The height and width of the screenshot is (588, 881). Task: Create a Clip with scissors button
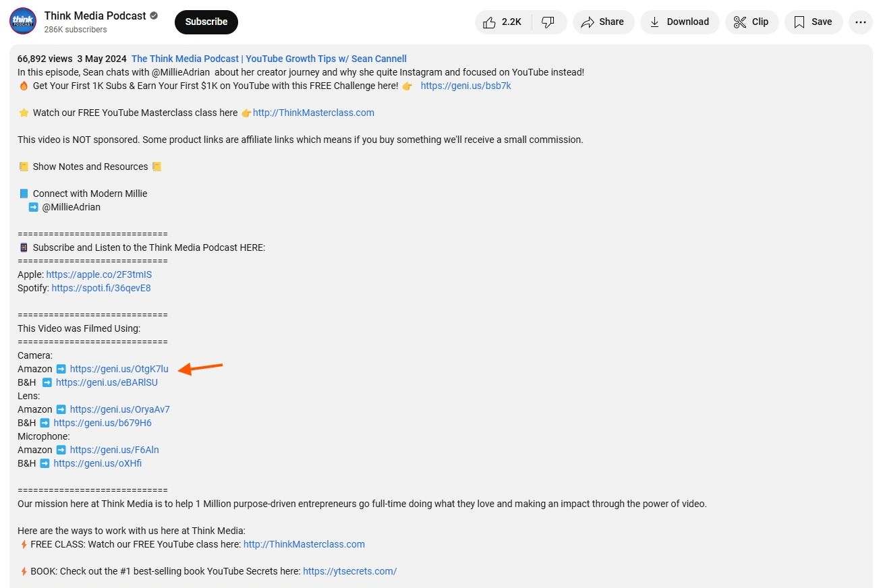pos(751,22)
